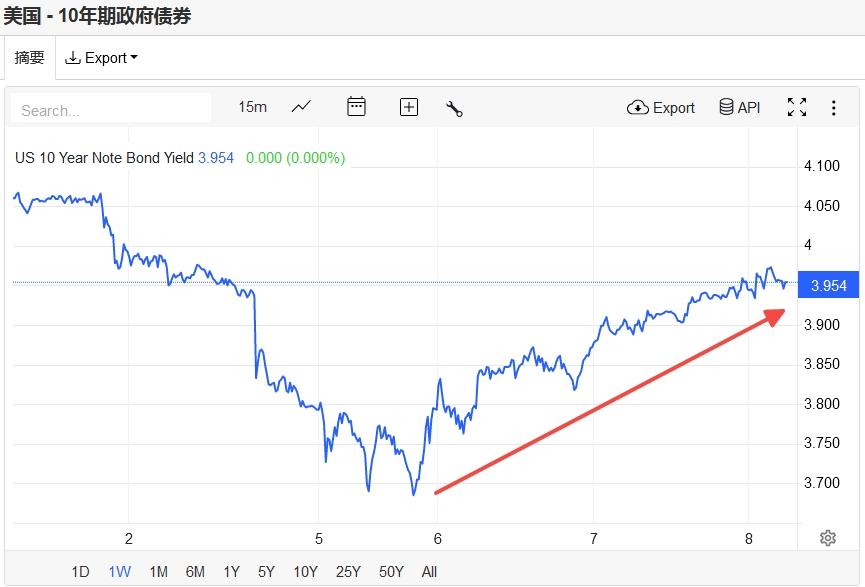Click the 3.954 current price label
865x587 pixels.
pyautogui.click(x=828, y=285)
